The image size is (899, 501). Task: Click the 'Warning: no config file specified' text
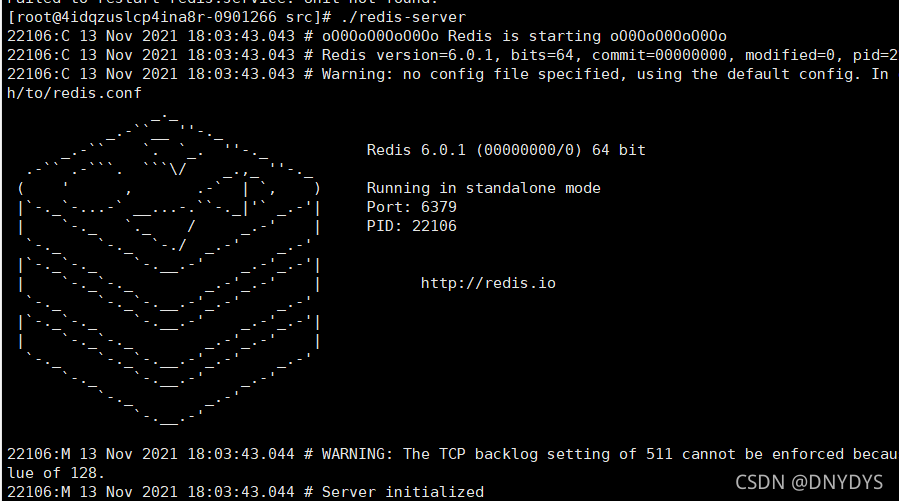[474, 74]
